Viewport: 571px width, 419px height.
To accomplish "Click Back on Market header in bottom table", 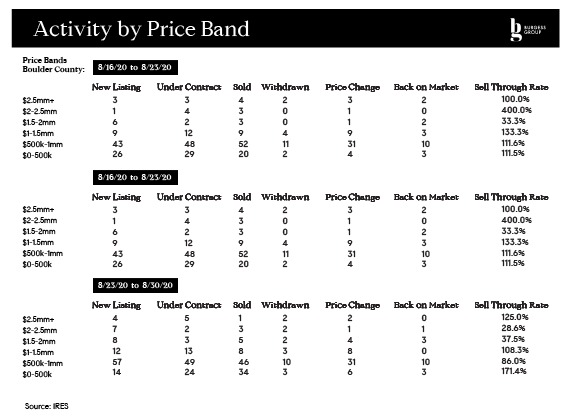I will pos(426,305).
